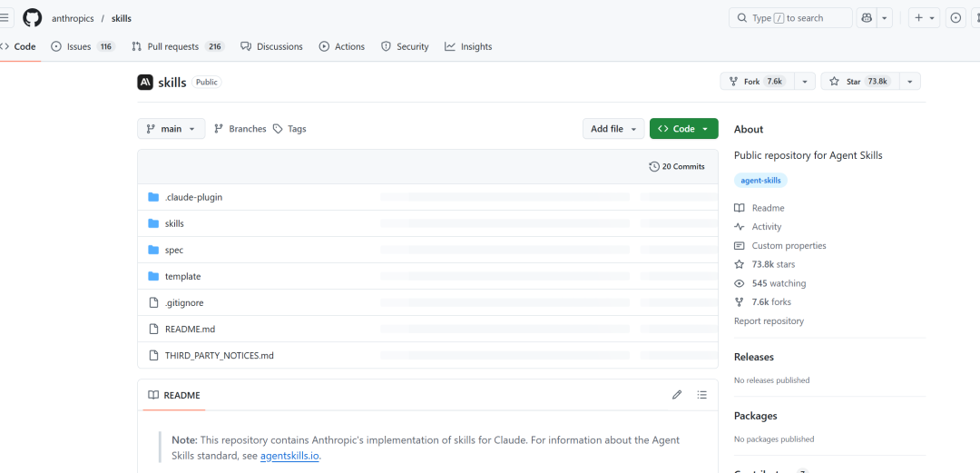The width and height of the screenshot is (980, 473).
Task: Click the agent-skills topic tag
Action: 760,180
